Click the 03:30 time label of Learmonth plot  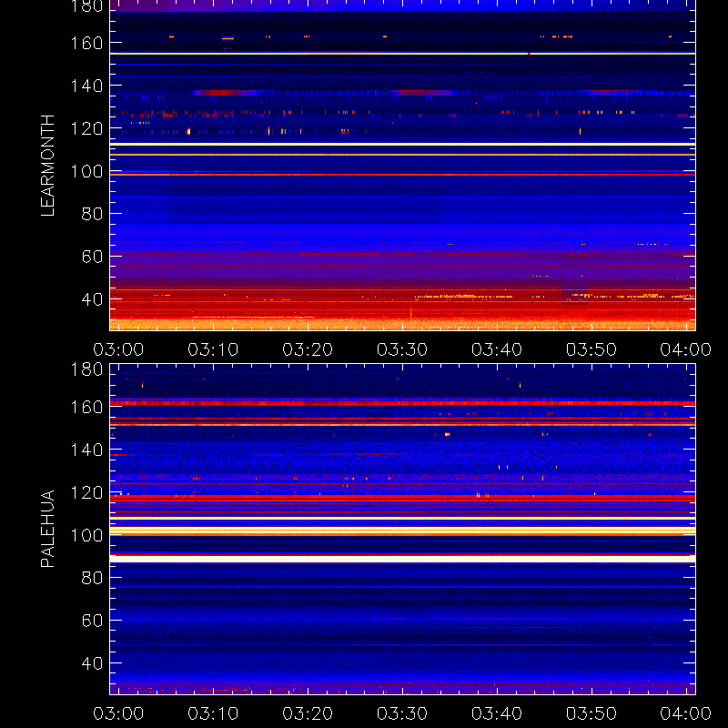pos(402,349)
